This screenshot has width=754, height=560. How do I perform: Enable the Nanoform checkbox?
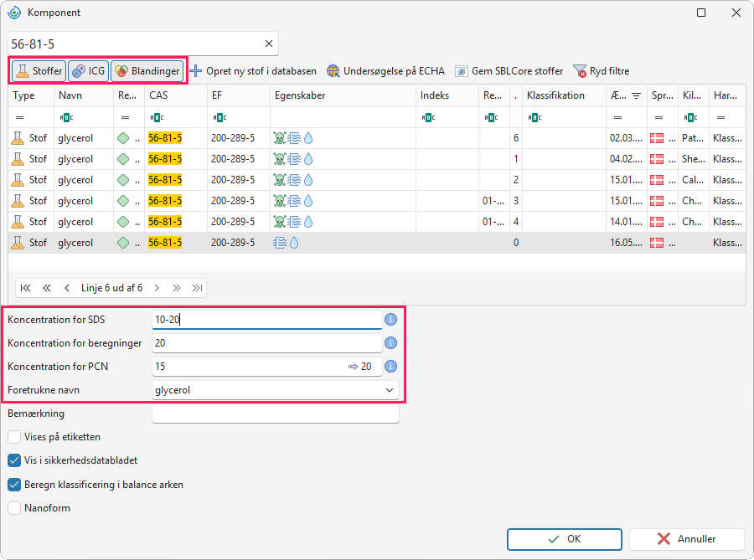pos(14,507)
